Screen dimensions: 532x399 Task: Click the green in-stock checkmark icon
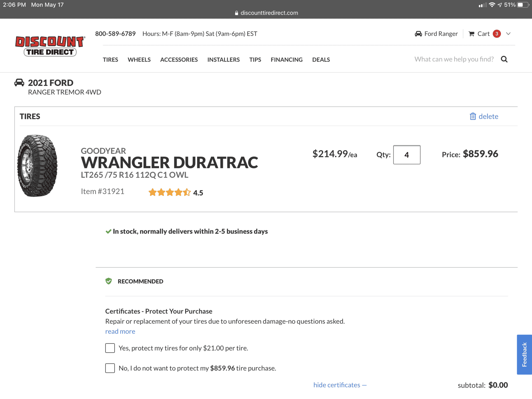[108, 231]
